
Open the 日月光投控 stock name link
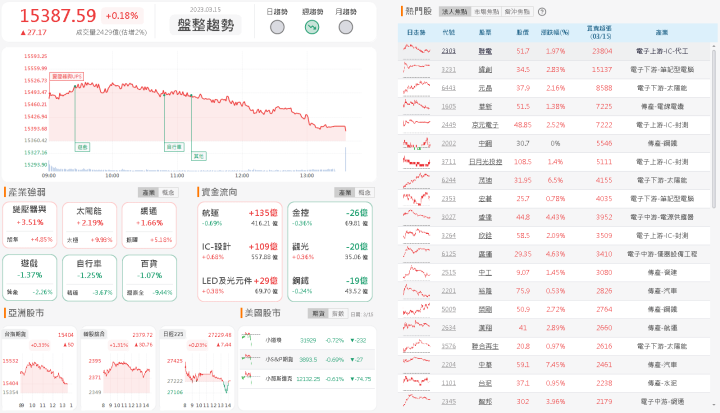[x=485, y=162]
